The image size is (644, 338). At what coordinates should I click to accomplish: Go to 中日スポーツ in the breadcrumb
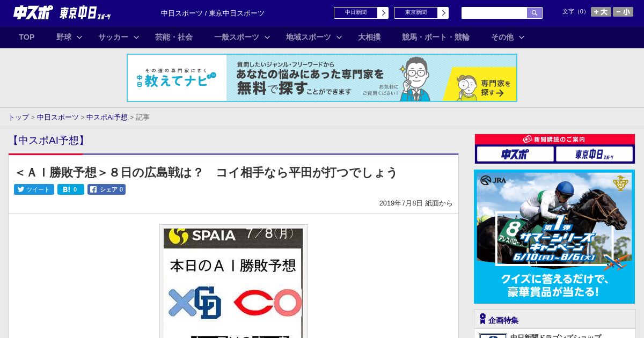point(58,117)
